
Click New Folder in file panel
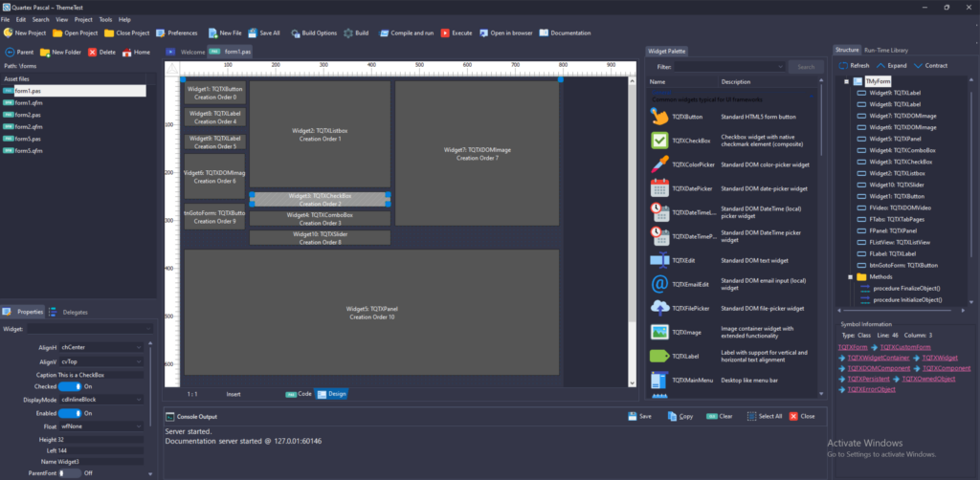tap(60, 53)
